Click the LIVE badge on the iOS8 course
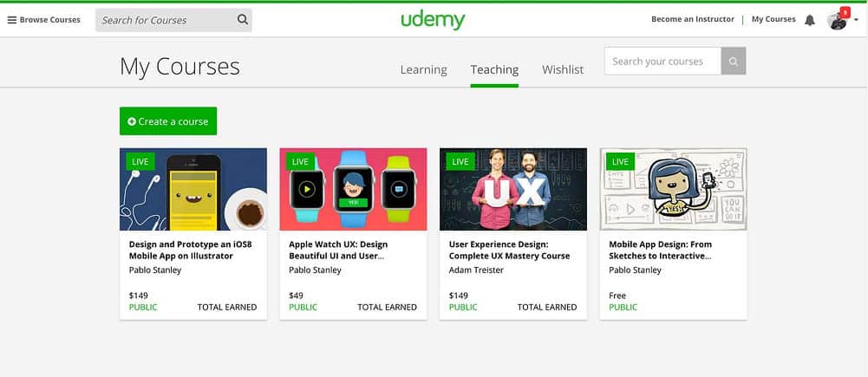 pyautogui.click(x=140, y=162)
